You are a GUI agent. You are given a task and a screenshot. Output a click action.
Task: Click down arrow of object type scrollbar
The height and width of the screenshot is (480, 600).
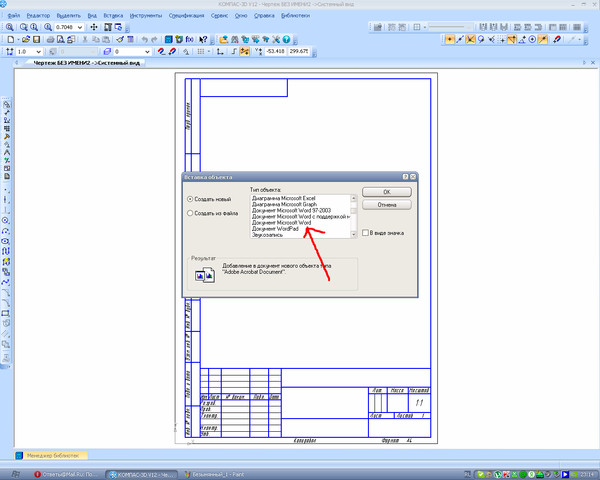point(354,235)
